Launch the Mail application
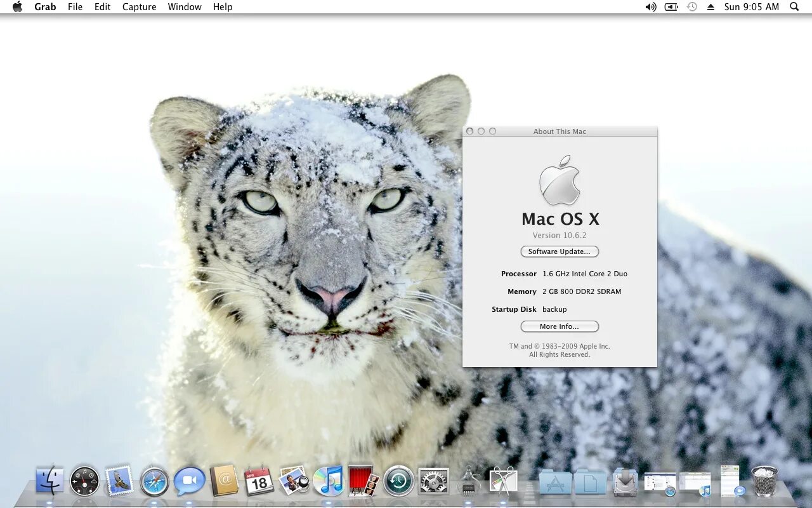This screenshot has width=812, height=508. coord(121,481)
